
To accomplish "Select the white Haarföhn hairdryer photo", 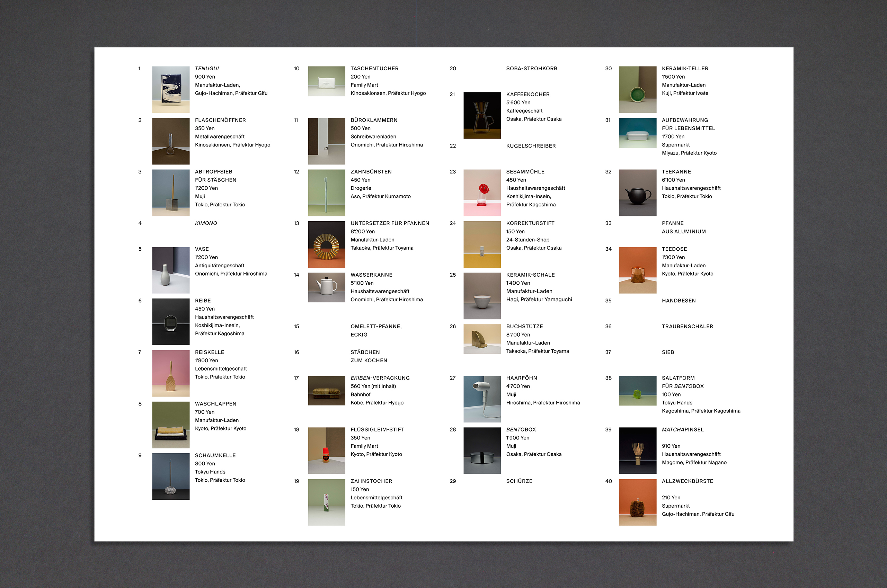I will pyautogui.click(x=482, y=399).
